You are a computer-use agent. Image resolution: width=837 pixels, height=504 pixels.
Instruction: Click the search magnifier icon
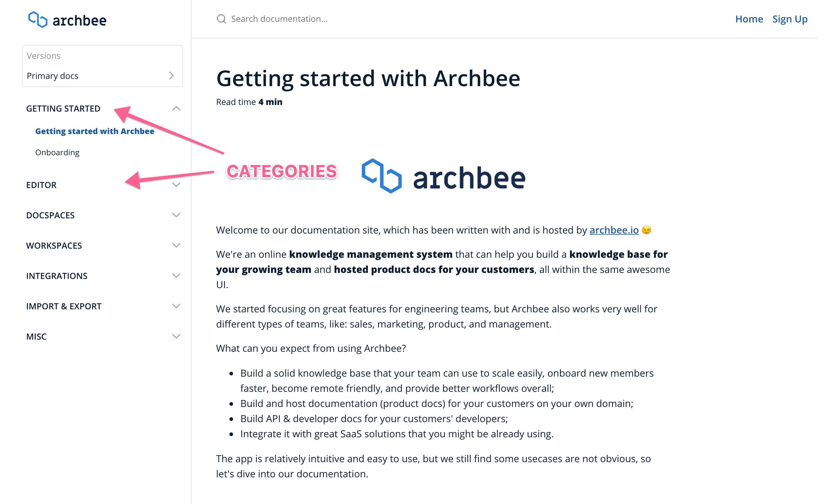[222, 19]
